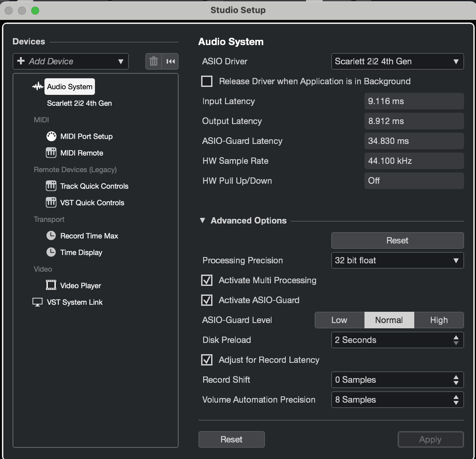Screen dimensions: 476x459
Task: Click the MIDI Remote keyboard icon
Action: point(51,153)
